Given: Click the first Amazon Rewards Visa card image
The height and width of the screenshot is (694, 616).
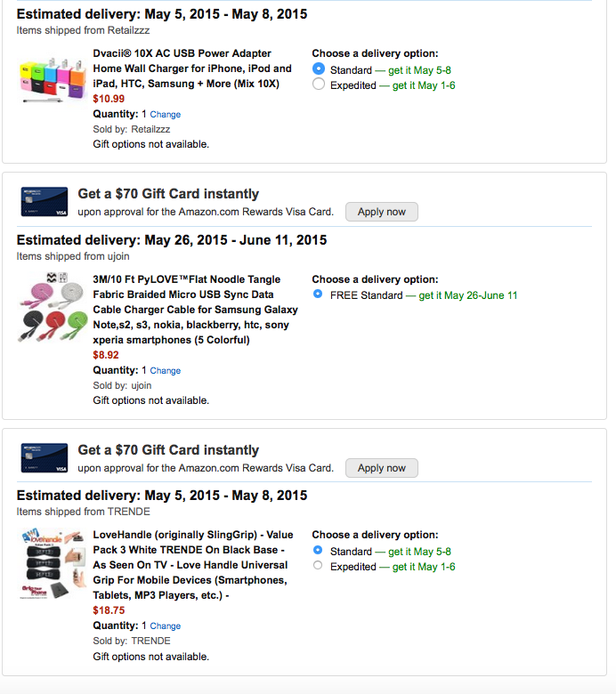Looking at the screenshot, I should [x=45, y=203].
